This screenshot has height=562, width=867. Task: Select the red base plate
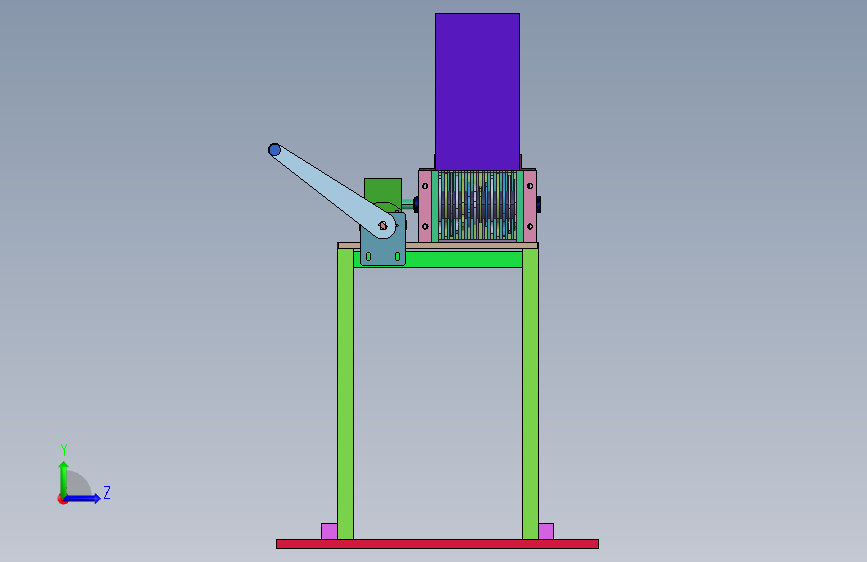(437, 544)
